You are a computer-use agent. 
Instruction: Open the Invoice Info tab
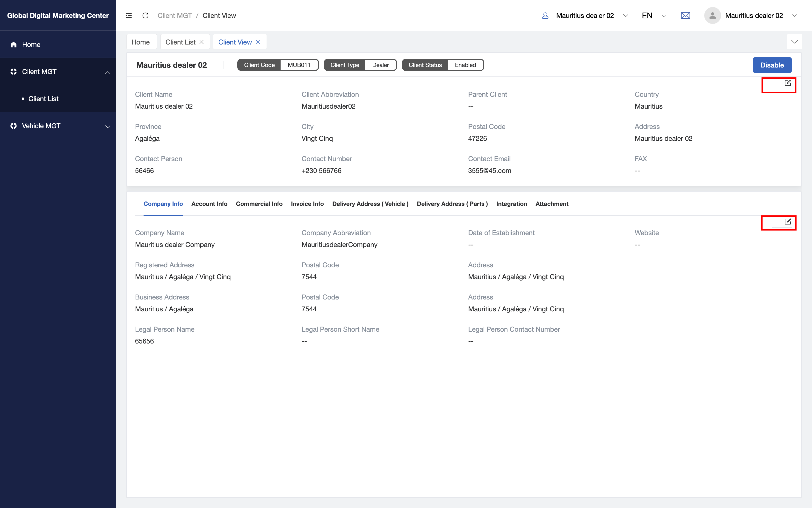pos(307,204)
